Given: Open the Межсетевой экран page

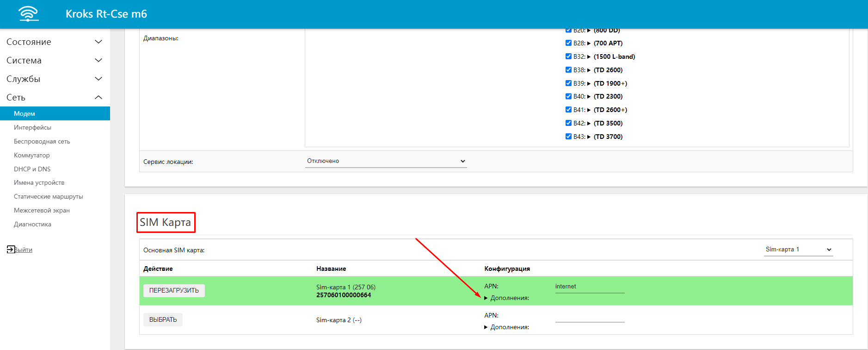Looking at the screenshot, I should (42, 210).
